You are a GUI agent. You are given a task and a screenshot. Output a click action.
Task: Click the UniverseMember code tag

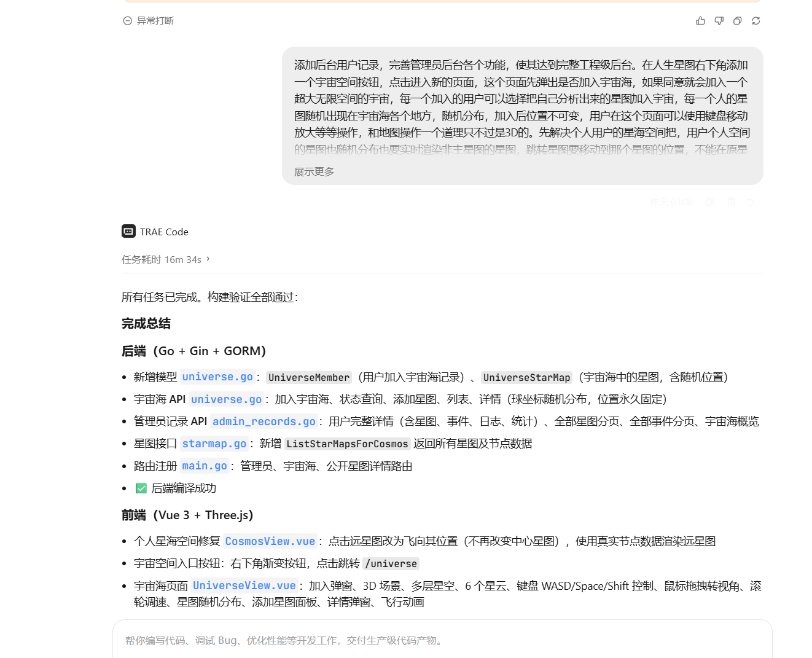coord(309,377)
